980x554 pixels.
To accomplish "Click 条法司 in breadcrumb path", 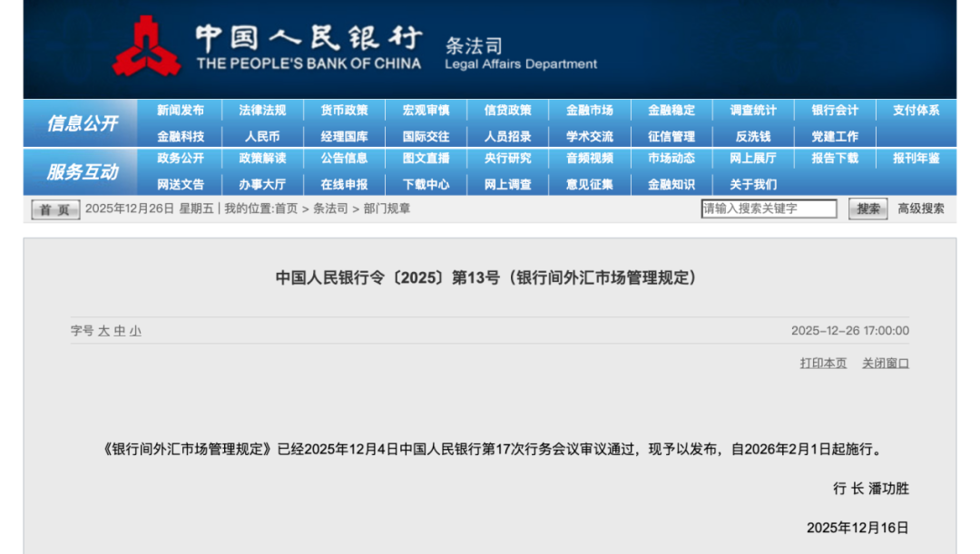I will point(330,209).
